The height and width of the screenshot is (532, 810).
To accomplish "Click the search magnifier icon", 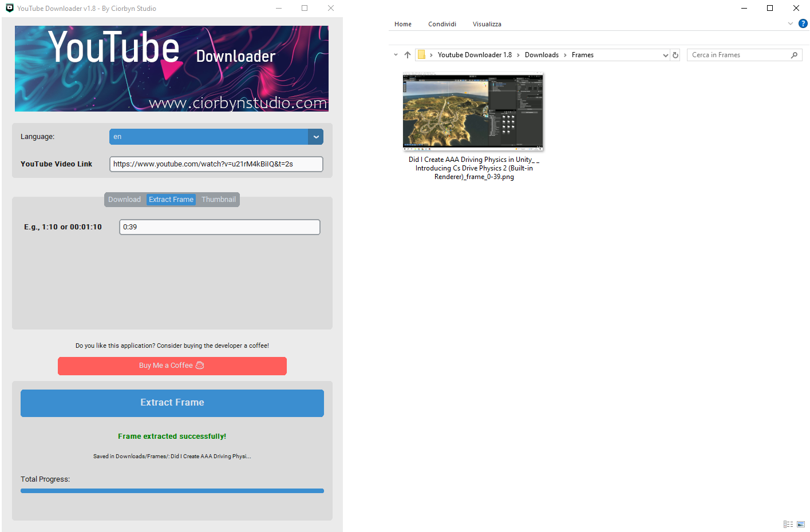I will coord(795,55).
